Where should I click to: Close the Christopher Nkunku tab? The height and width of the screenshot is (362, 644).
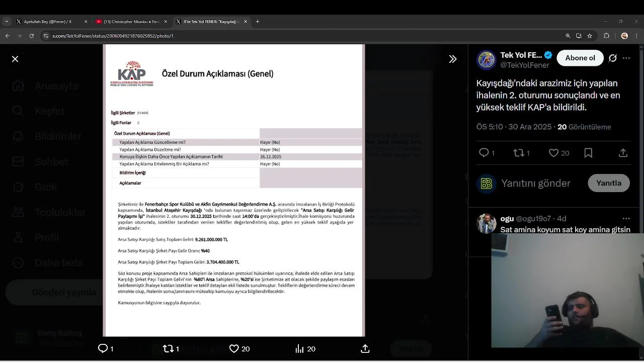click(x=166, y=22)
